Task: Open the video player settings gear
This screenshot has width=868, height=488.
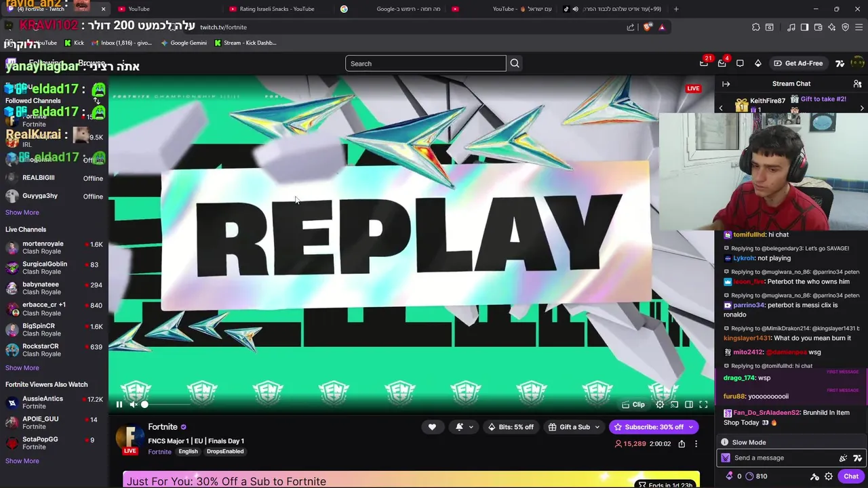Action: click(660, 405)
